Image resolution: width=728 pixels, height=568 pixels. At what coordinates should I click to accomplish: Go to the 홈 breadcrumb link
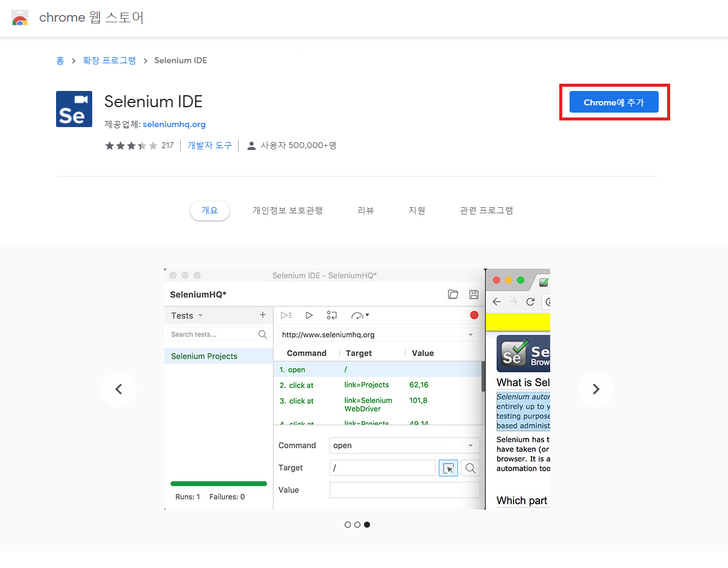pos(60,60)
